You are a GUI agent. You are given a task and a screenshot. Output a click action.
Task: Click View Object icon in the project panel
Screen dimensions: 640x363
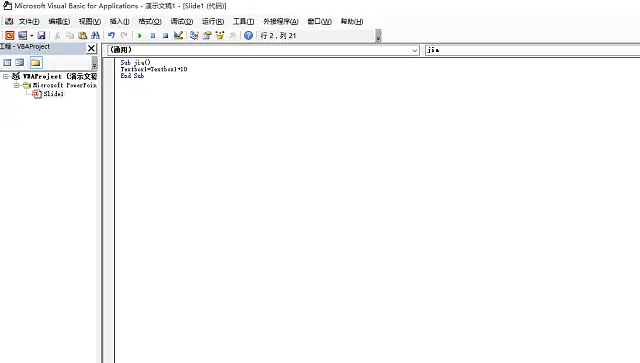click(x=20, y=62)
